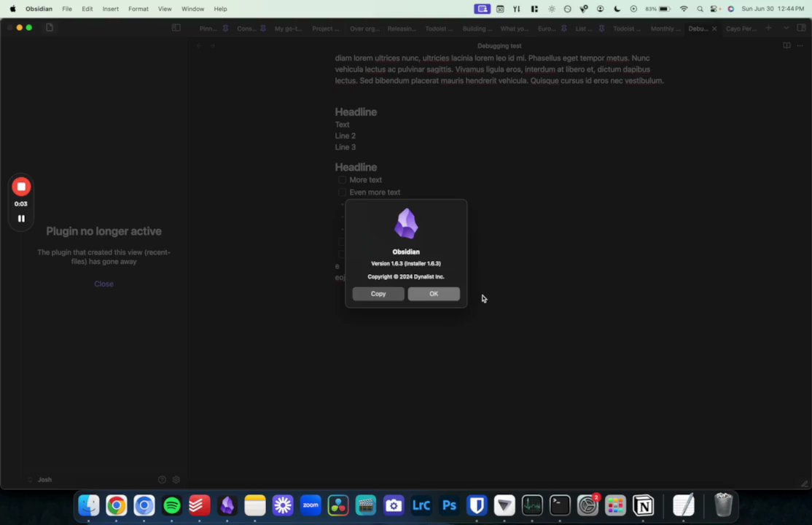Open Notion from the Dock
Screen dimensions: 812x525
[643, 505]
